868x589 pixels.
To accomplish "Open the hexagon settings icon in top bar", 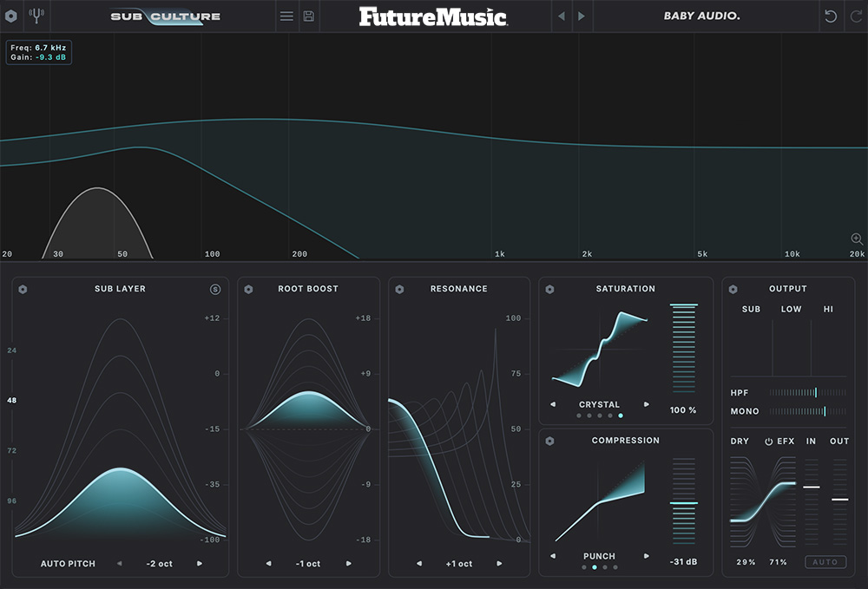I will click(11, 16).
